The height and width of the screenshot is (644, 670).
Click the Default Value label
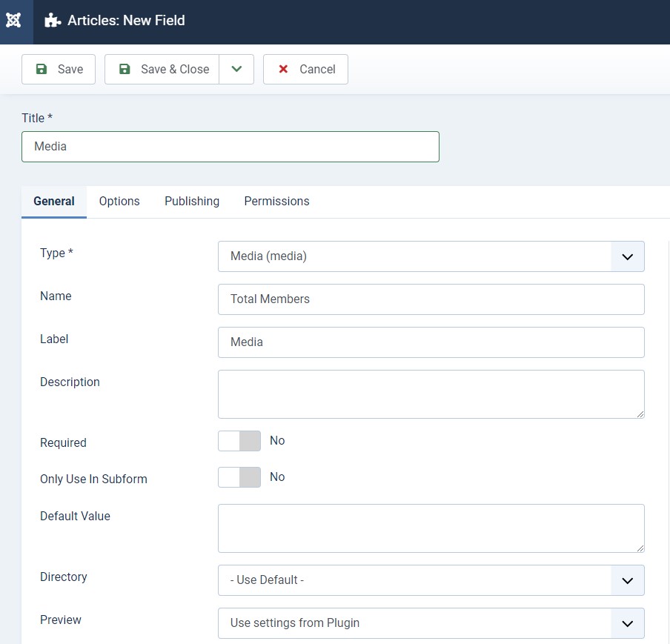click(75, 517)
